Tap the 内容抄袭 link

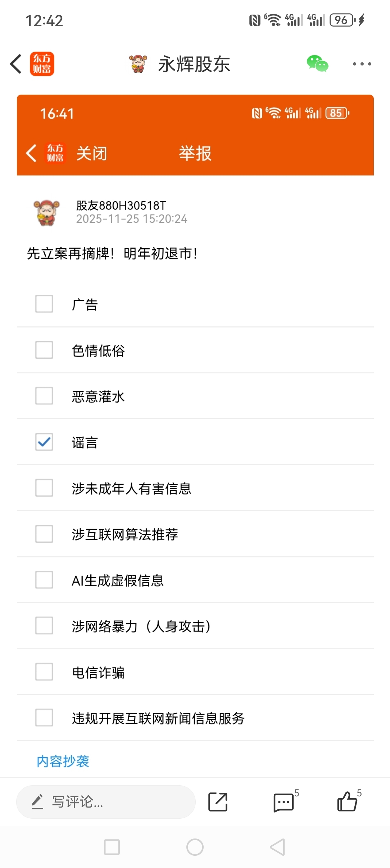63,761
